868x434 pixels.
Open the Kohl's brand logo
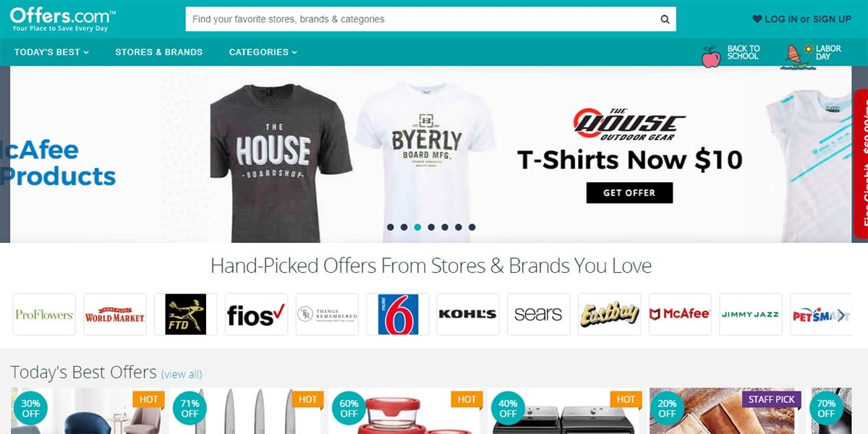[x=468, y=314]
